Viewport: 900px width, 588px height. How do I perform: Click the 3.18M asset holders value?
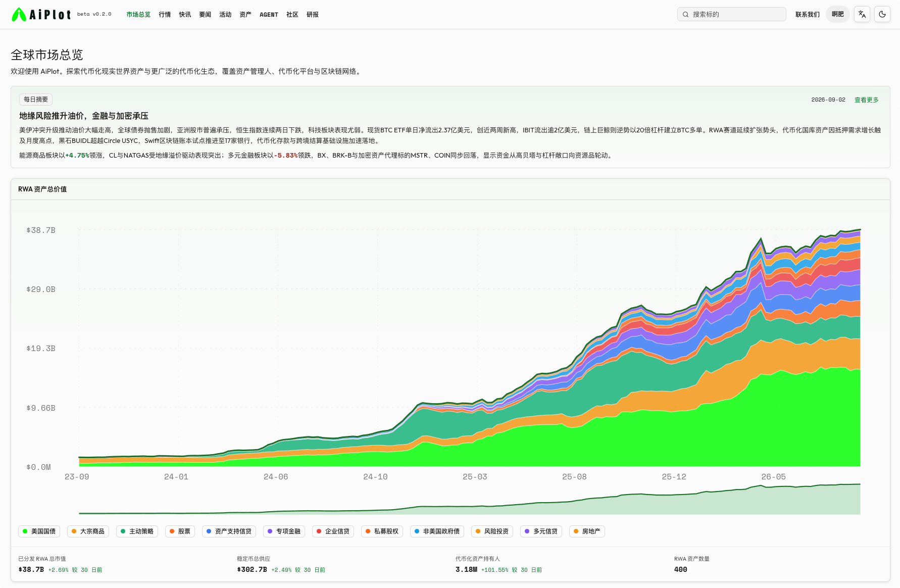pyautogui.click(x=466, y=570)
